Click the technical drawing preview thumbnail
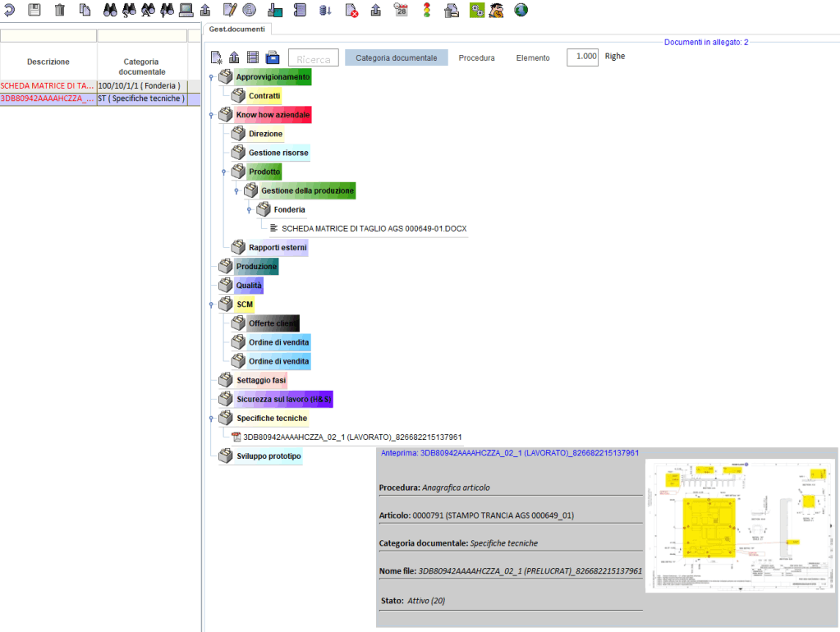Screen dimensions: 840x632 click(x=737, y=525)
